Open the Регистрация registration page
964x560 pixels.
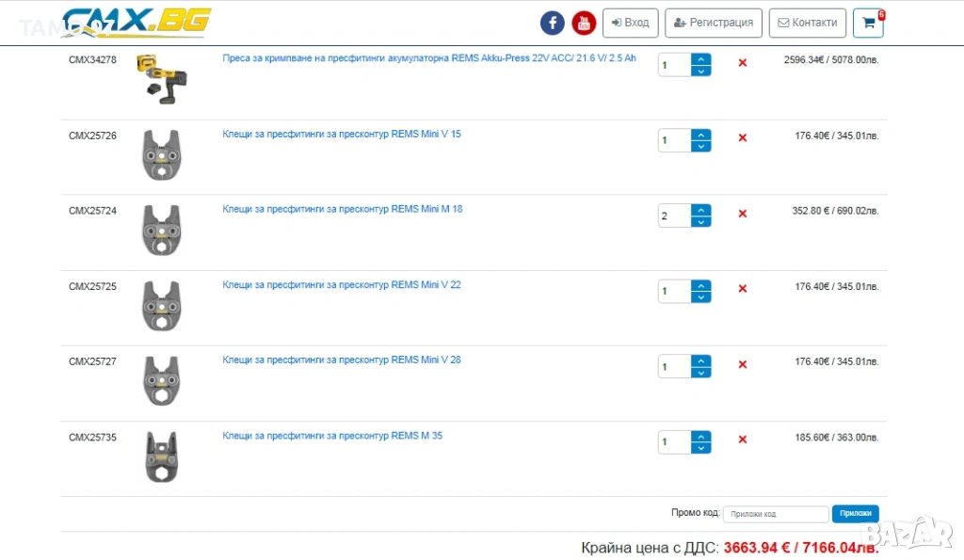coord(714,23)
